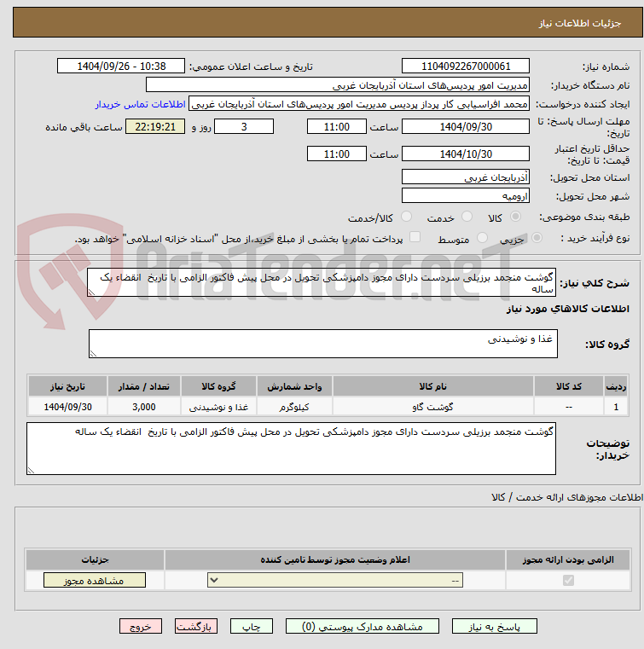The image size is (644, 649).
Task: Click the 'واحد شمارش' column header
Action: [x=294, y=386]
